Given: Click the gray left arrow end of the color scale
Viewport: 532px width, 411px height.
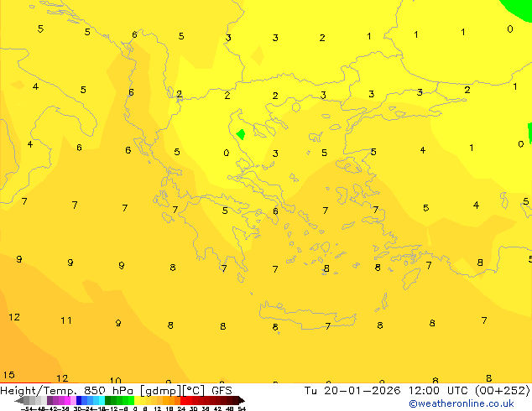Looking at the screenshot, I should (x=19, y=401).
